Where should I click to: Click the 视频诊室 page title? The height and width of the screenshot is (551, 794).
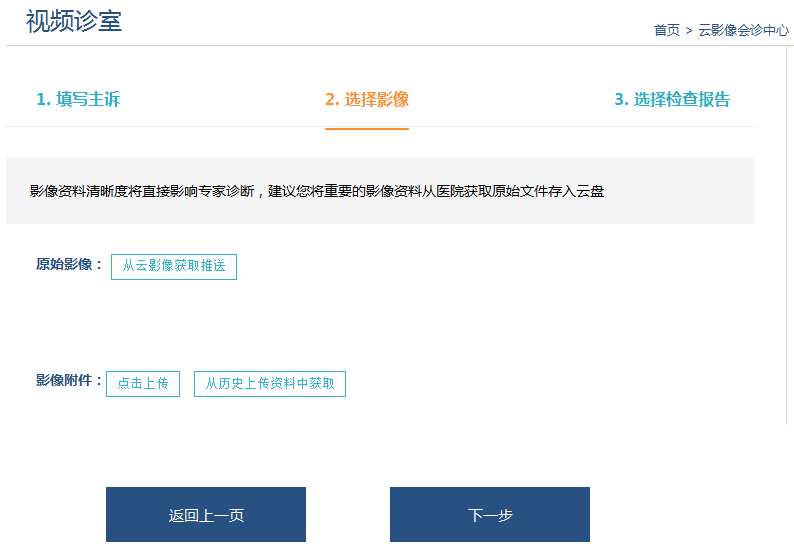point(74,22)
